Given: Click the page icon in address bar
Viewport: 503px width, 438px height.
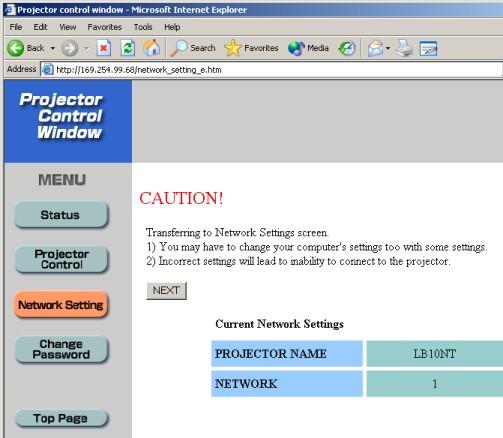Looking at the screenshot, I should pyautogui.click(x=48, y=69).
